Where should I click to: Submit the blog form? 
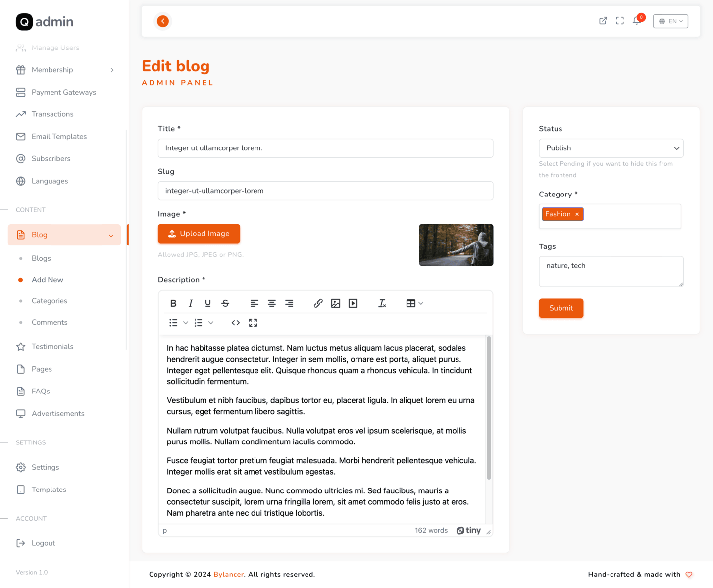click(x=561, y=308)
